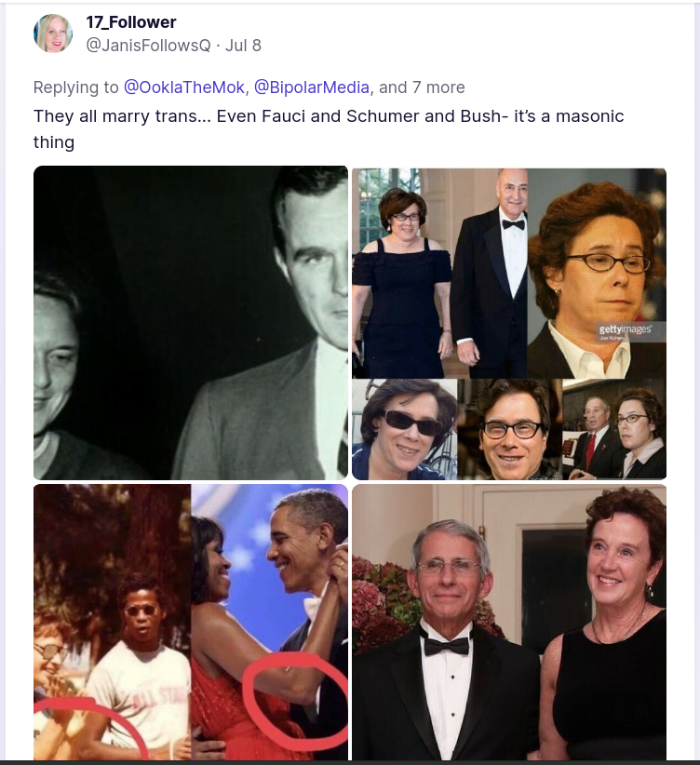Click the post text mentioning "masonic thing"
Image resolution: width=700 pixels, height=765 pixels.
tap(329, 129)
